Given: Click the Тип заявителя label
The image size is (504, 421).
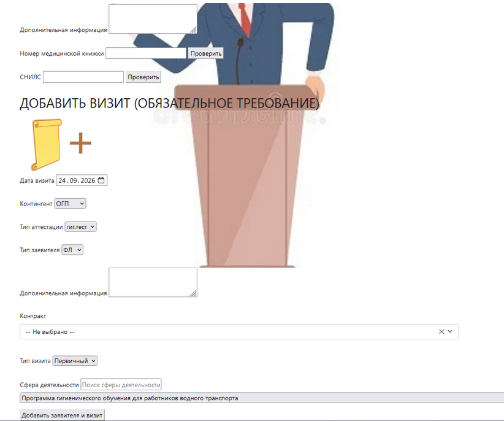Looking at the screenshot, I should pos(40,250).
